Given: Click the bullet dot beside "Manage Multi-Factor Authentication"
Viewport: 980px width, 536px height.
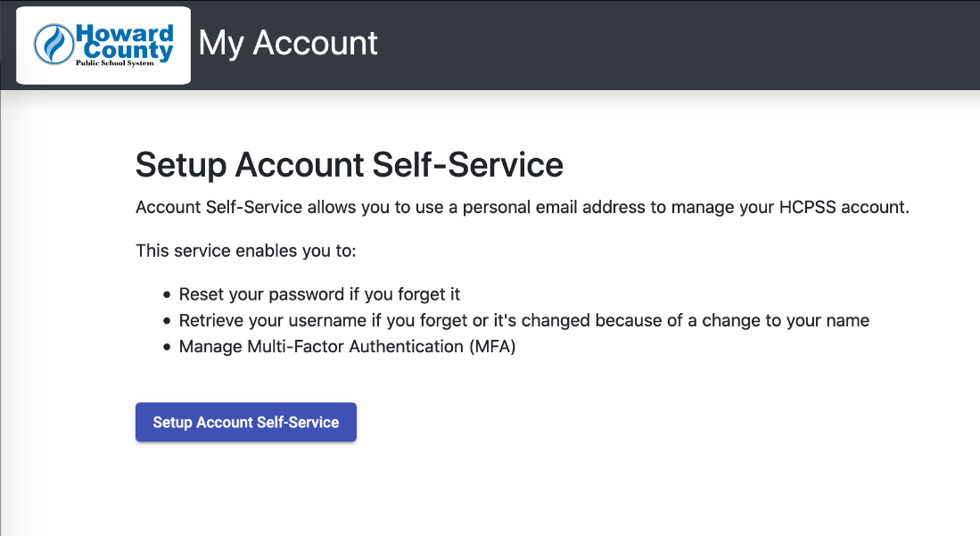Looking at the screenshot, I should pyautogui.click(x=166, y=347).
